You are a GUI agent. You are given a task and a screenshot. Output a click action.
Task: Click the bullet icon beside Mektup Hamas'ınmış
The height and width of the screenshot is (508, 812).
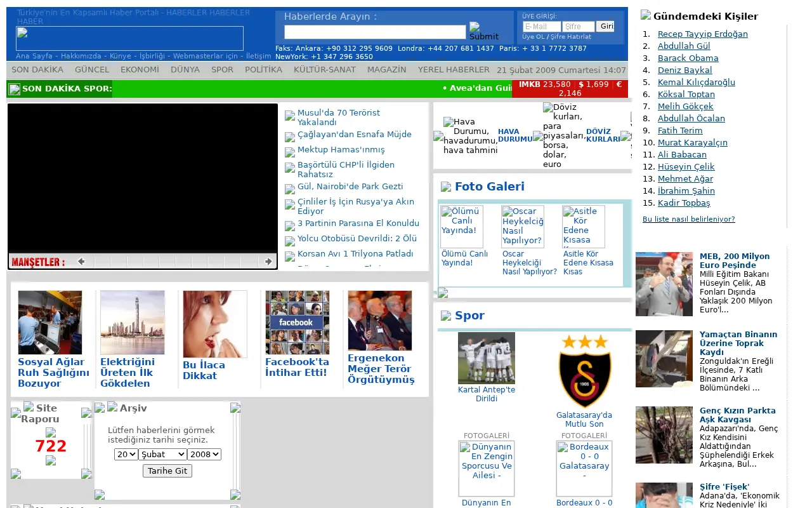[x=290, y=152]
